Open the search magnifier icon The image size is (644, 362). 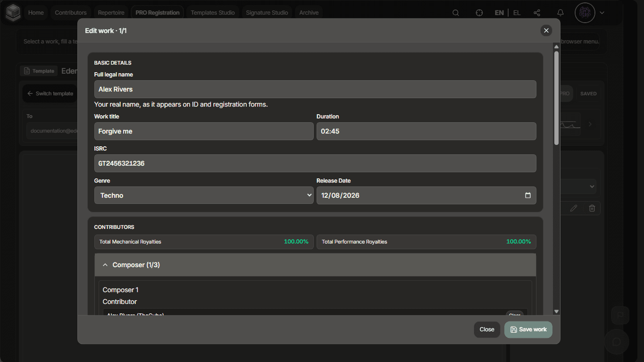(x=456, y=13)
